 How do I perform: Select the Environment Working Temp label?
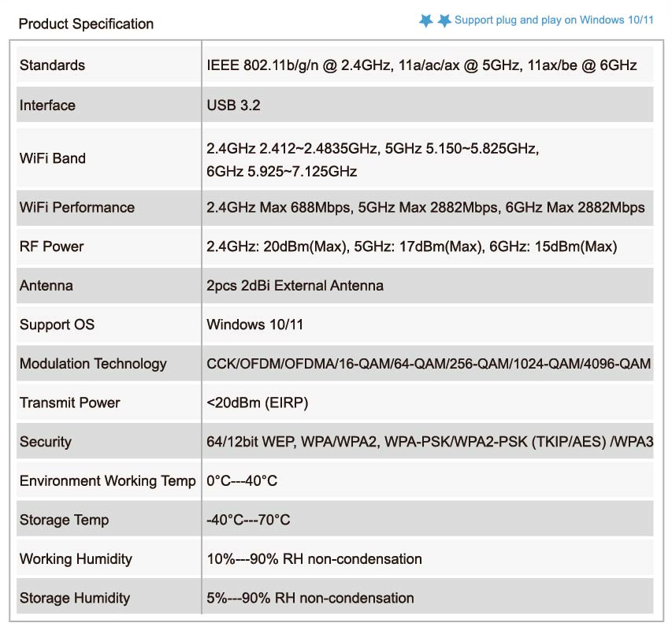107,481
